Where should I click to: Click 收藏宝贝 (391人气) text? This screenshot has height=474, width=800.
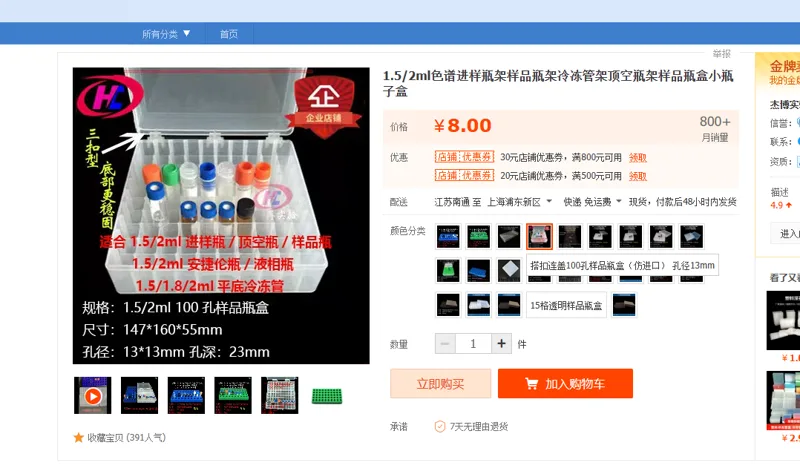coord(126,437)
